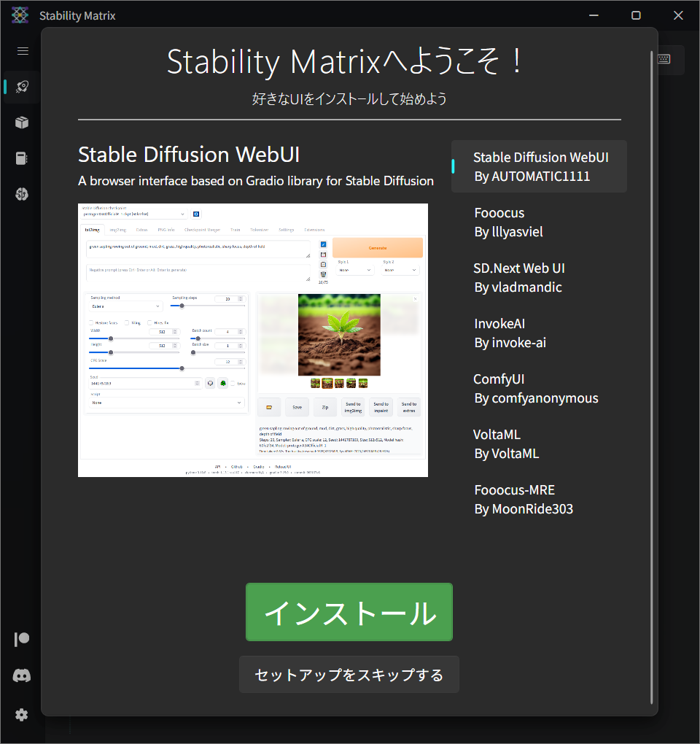
Task: Choose SD.Next Web UI by vladmandic
Action: 539,277
